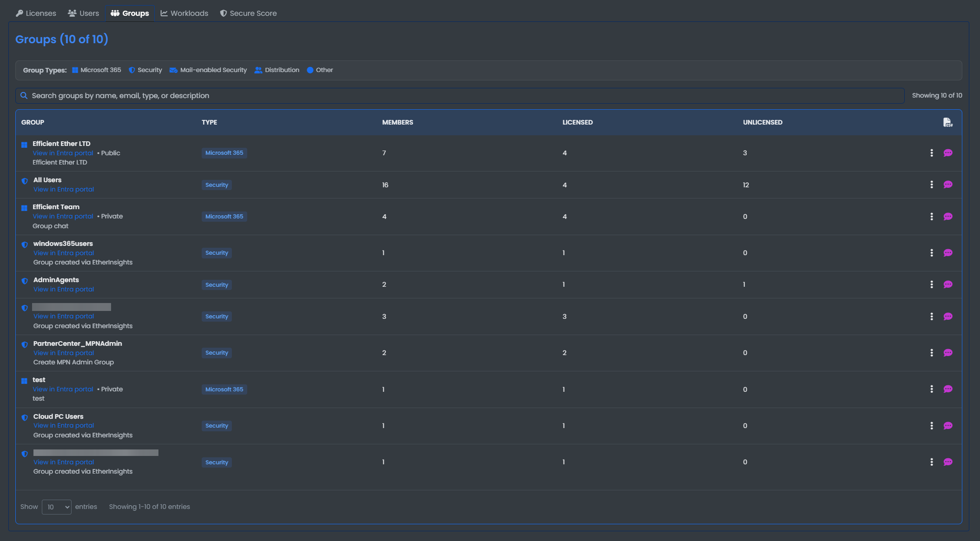Click Microsoft 365 icon beside Efficient Team
Screen dimensions: 980x541
(x=24, y=208)
